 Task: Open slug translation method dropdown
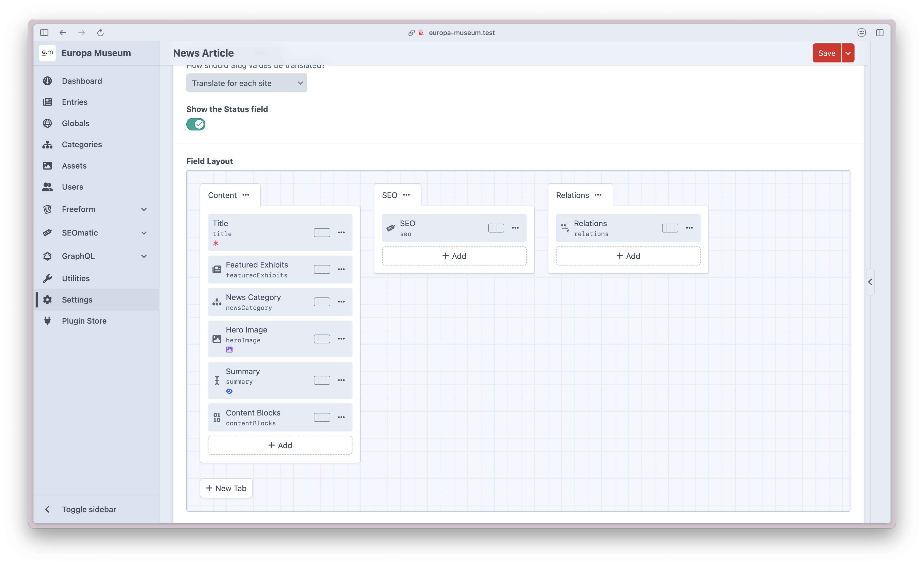tap(246, 83)
